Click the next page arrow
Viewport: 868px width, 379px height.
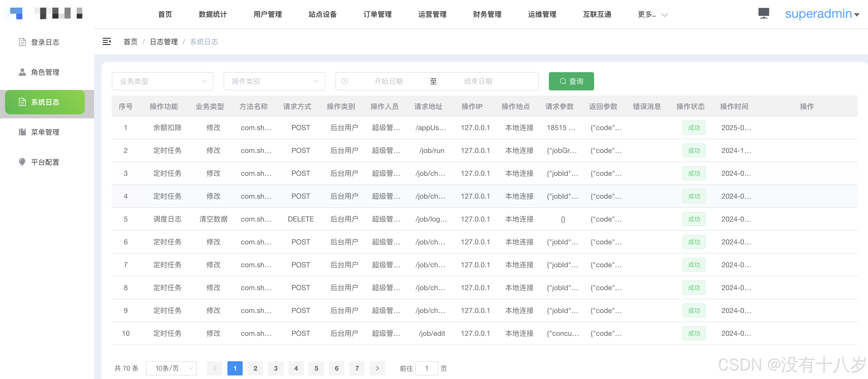coord(377,368)
